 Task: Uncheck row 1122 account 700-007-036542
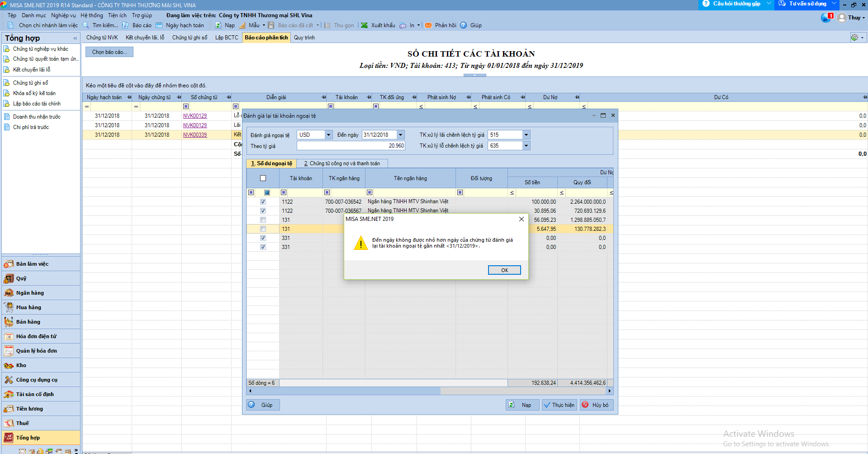click(263, 202)
